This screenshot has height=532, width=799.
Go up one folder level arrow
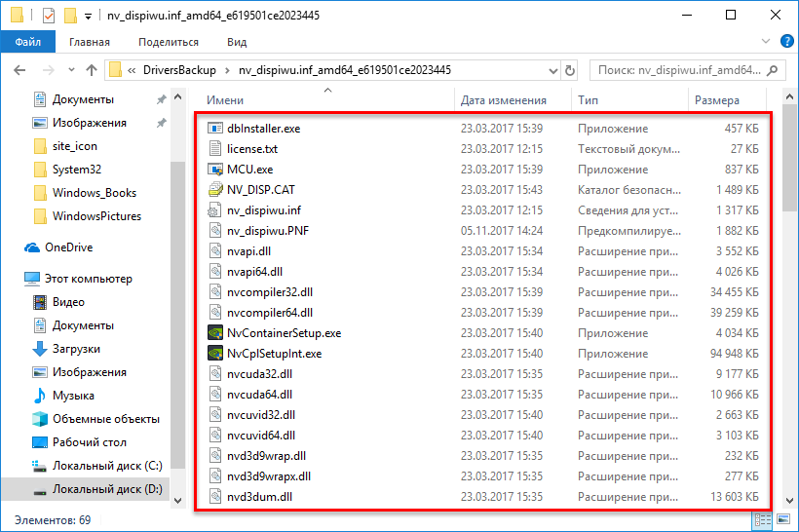[x=92, y=70]
